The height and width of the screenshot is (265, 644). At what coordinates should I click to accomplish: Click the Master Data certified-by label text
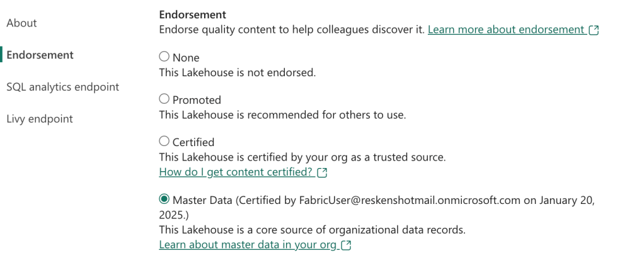pos(378,200)
